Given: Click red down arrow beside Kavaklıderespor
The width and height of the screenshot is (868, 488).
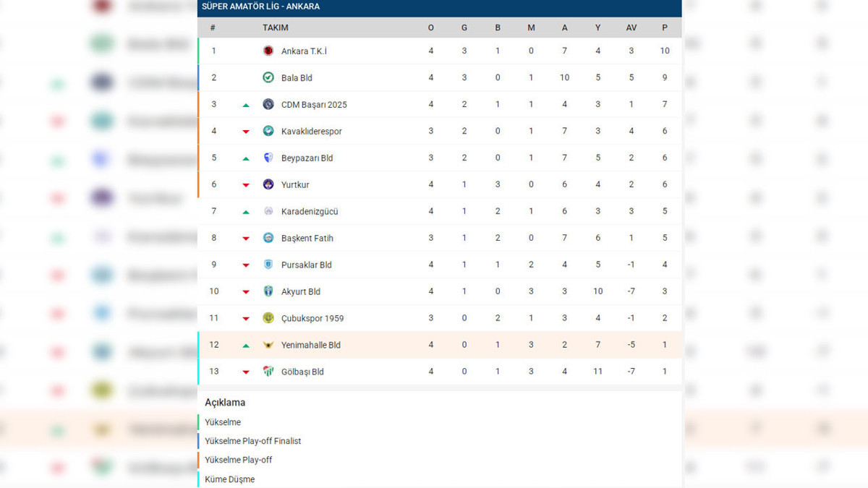Looking at the screenshot, I should (246, 132).
